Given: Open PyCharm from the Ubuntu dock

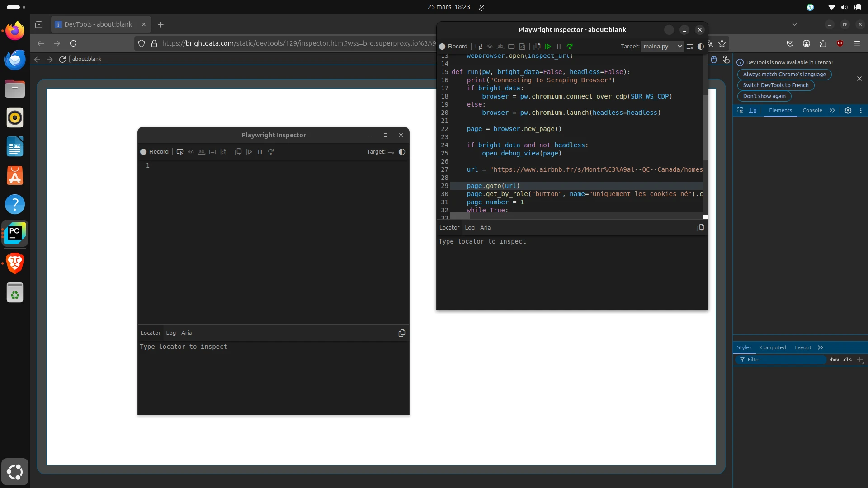Looking at the screenshot, I should (15, 233).
